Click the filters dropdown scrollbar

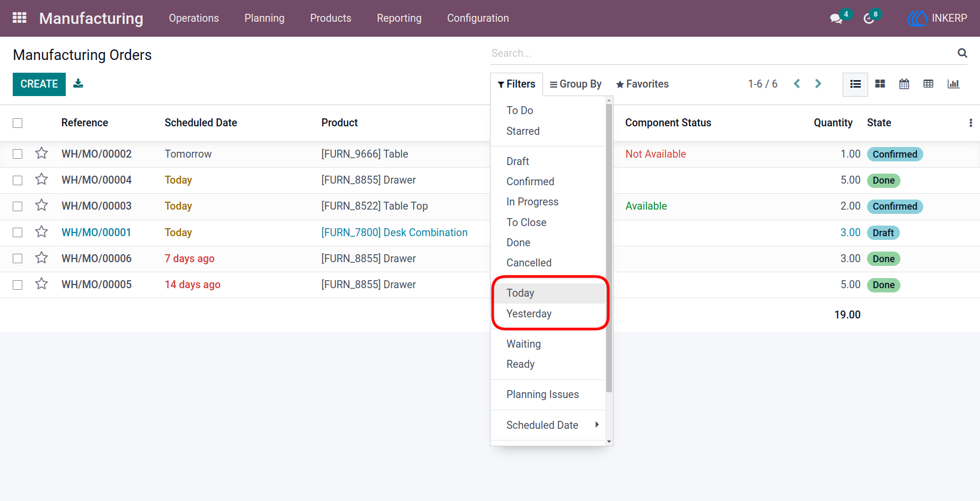pyautogui.click(x=609, y=248)
